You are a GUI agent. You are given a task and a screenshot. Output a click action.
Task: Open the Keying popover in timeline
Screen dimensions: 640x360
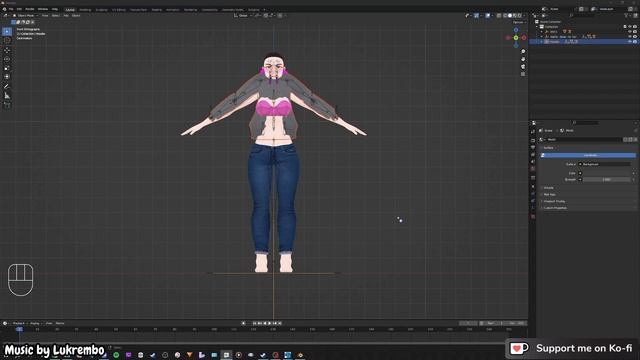click(35, 323)
